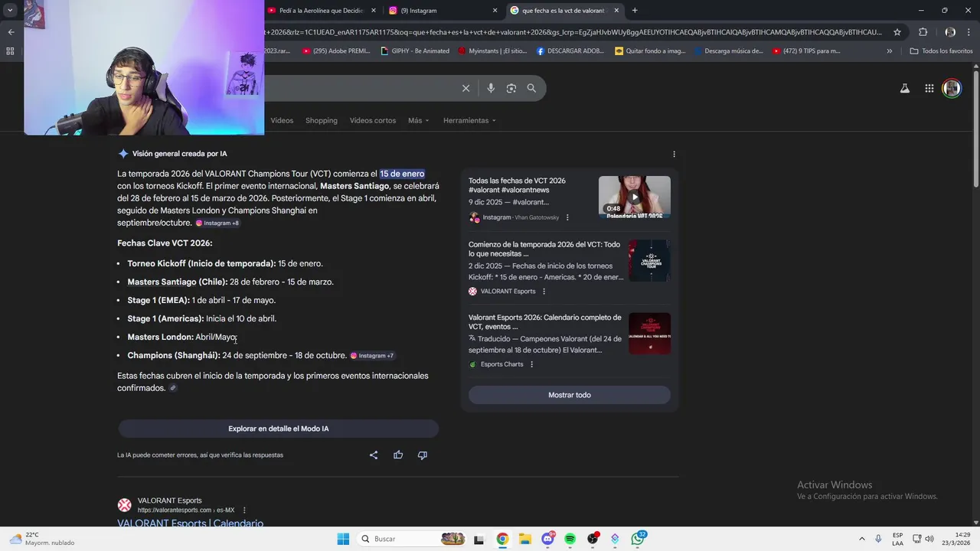Screen dimensions: 980x551
Task: Bookmark this page with the star icon
Action: (x=897, y=32)
